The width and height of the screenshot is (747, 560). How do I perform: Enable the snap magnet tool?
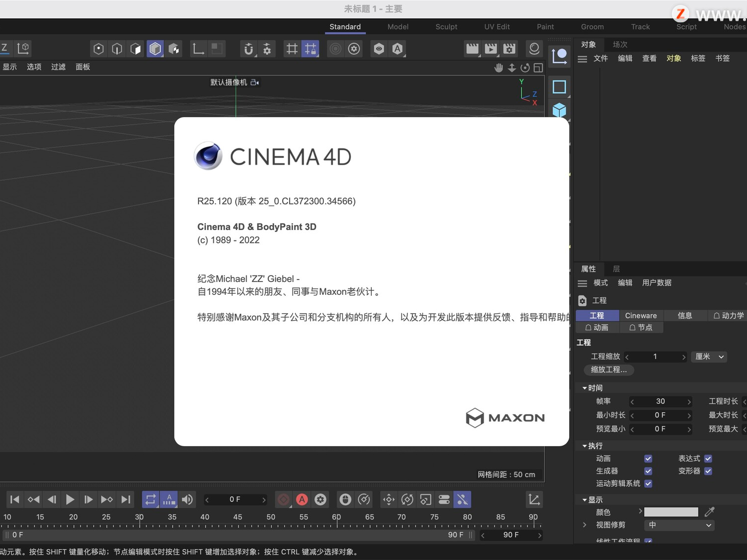[x=248, y=48]
